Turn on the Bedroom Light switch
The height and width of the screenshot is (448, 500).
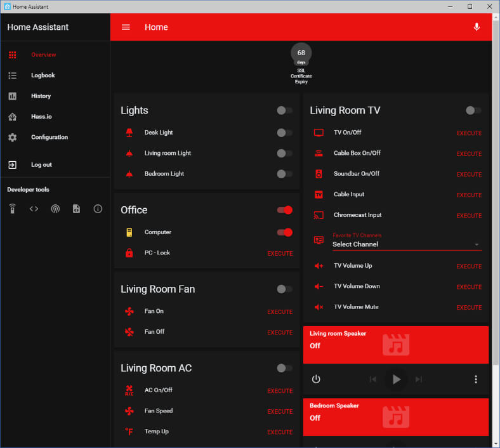click(x=284, y=174)
